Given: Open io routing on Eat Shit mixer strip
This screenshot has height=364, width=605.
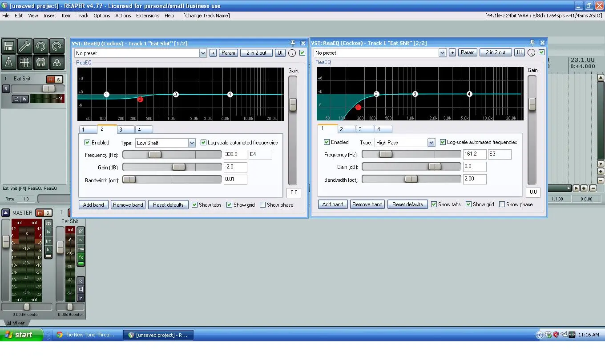Looking at the screenshot, I should (x=81, y=240).
